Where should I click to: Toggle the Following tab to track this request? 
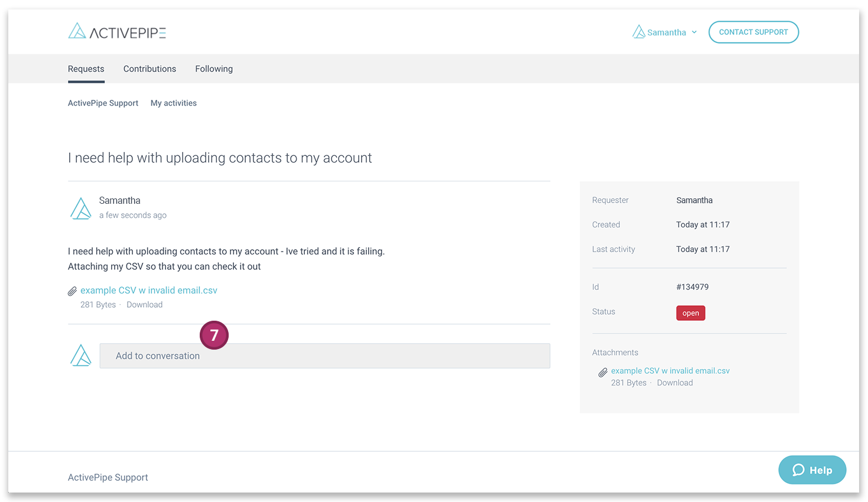pos(214,69)
